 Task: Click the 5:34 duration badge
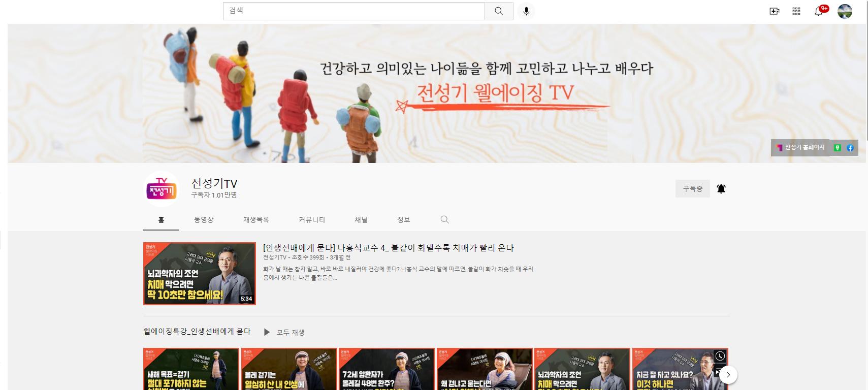point(246,299)
